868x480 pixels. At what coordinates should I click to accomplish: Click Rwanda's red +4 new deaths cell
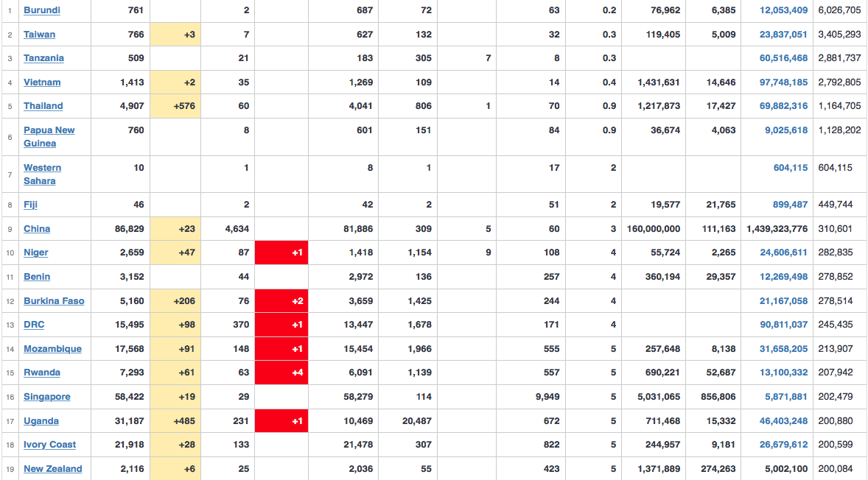[281, 373]
